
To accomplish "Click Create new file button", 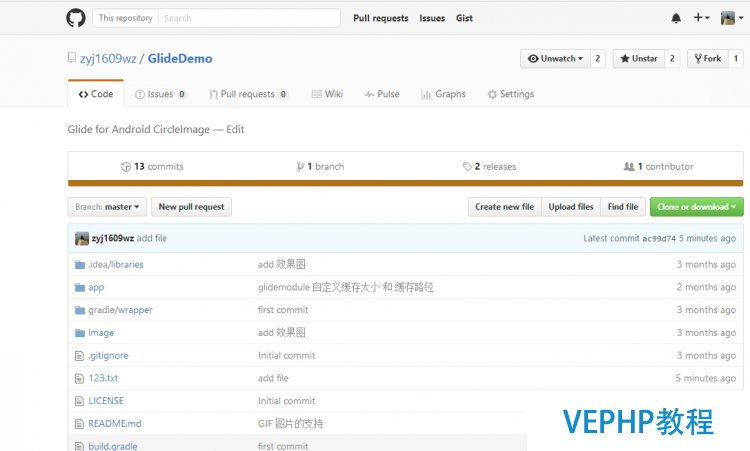I will (505, 207).
